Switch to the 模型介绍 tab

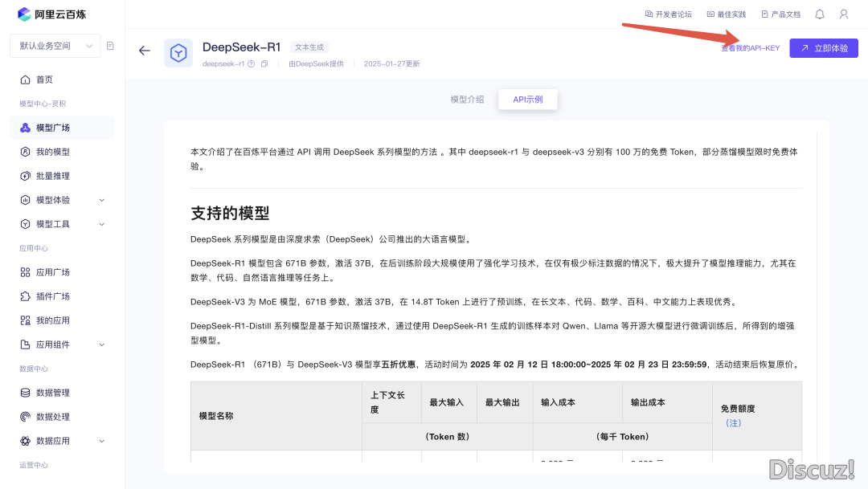coord(467,100)
